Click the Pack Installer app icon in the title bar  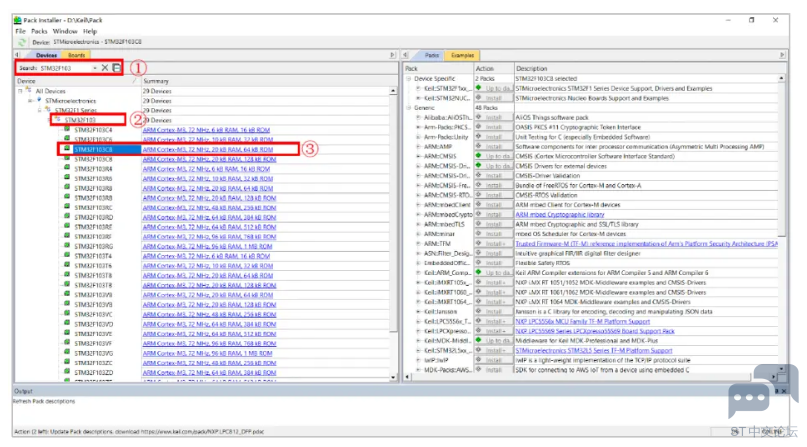coord(18,20)
